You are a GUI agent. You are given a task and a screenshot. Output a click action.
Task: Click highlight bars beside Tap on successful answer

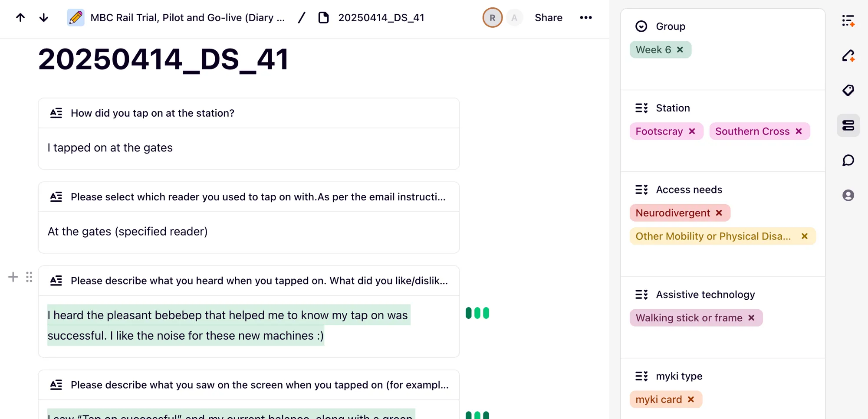(x=477, y=415)
